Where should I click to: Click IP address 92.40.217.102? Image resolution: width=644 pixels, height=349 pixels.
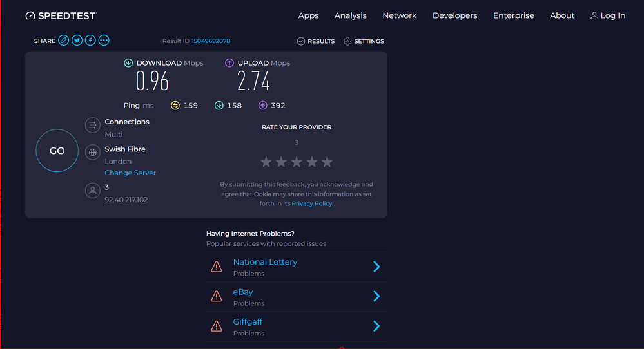[x=126, y=200]
